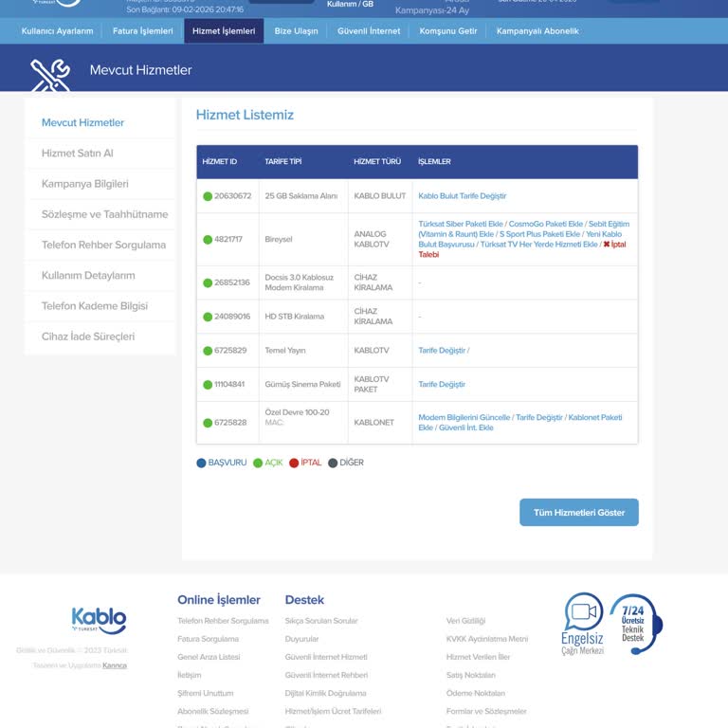The height and width of the screenshot is (728, 728).
Task: Click İŞLEMLER column header
Action: [434, 161]
